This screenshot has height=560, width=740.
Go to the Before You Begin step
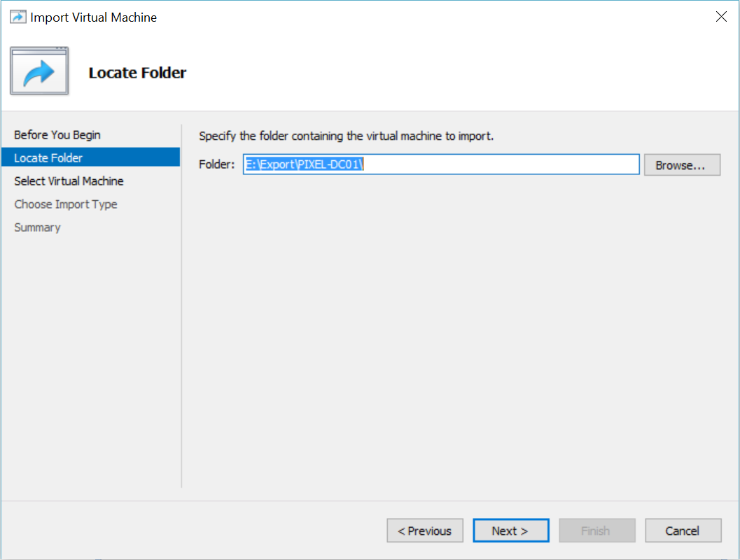[x=57, y=135]
